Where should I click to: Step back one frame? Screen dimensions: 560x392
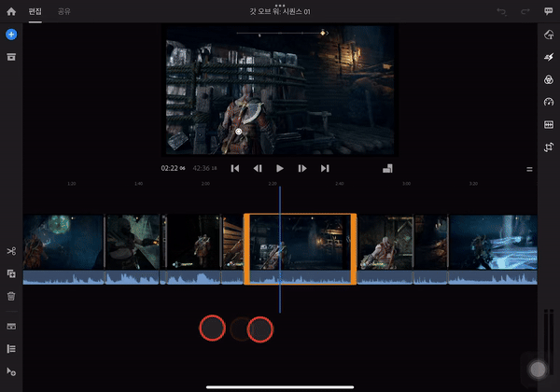258,169
